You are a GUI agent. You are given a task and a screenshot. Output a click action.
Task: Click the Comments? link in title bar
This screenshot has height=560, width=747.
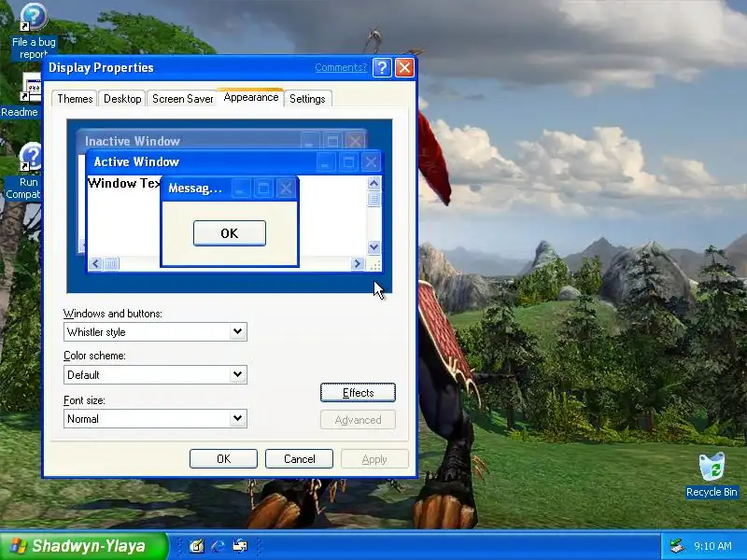click(341, 67)
